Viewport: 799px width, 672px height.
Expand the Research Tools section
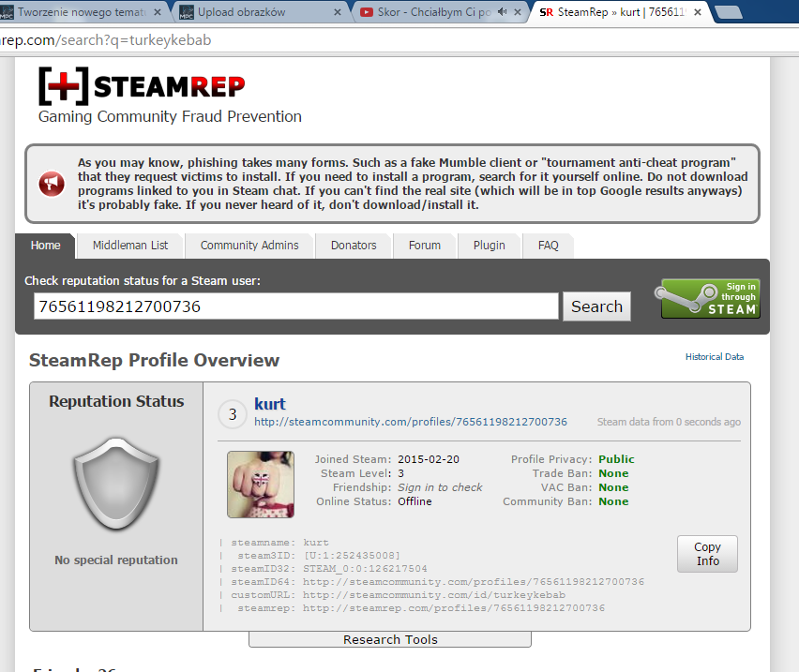click(390, 639)
